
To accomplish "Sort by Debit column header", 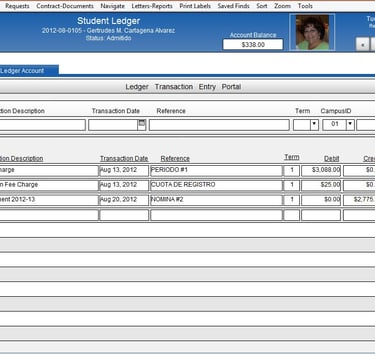I will point(331,159).
